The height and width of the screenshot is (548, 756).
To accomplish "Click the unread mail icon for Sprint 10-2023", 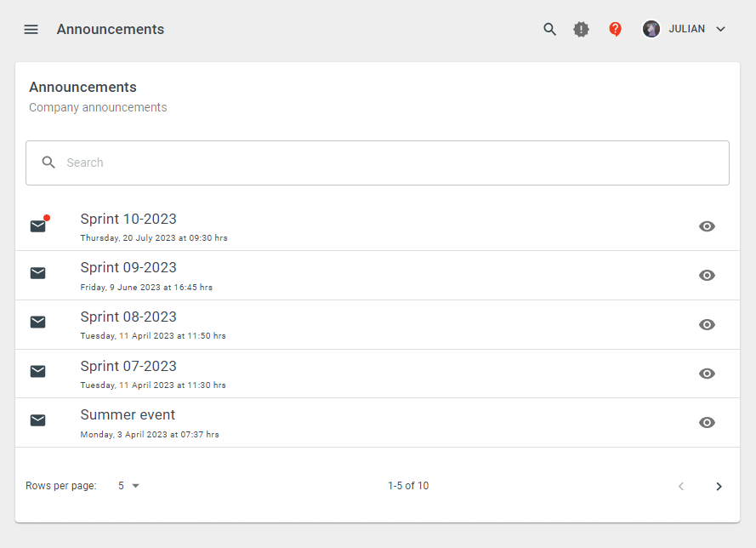I will click(38, 225).
